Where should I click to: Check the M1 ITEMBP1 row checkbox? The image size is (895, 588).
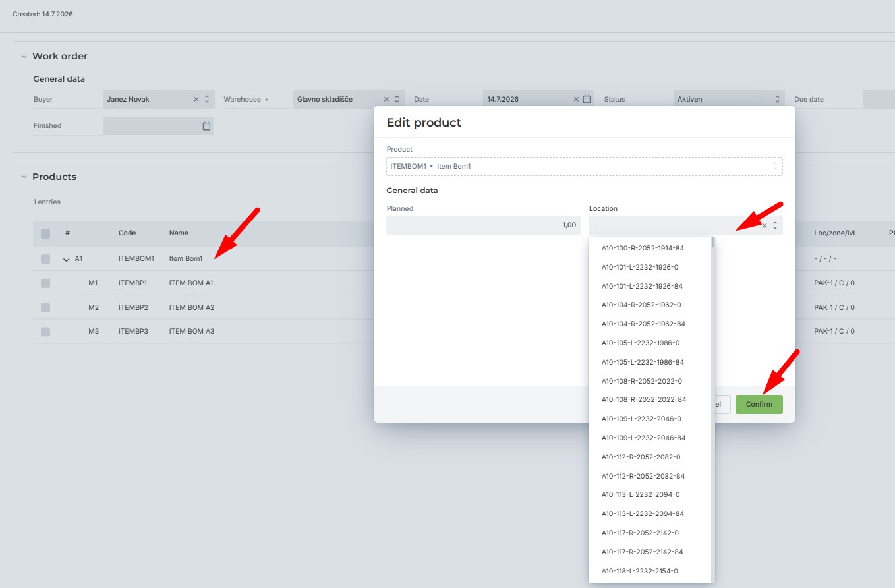pos(45,283)
